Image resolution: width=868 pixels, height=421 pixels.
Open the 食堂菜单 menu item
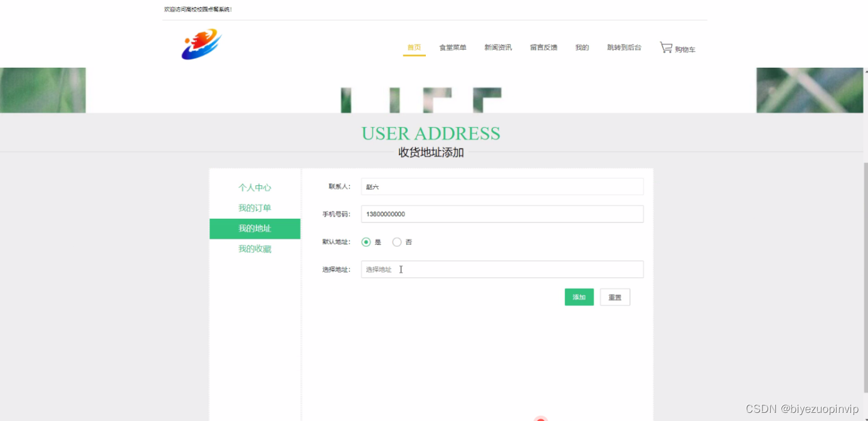pos(452,47)
